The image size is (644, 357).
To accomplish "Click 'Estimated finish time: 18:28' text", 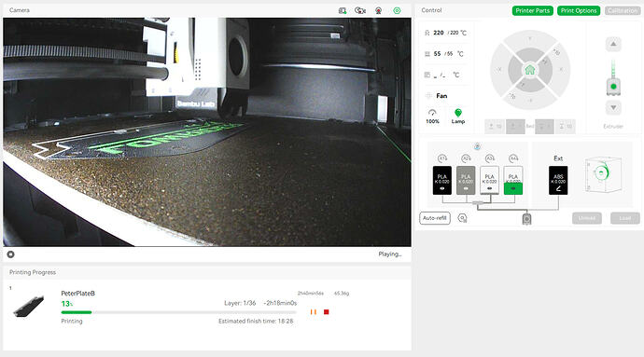I will (256, 322).
